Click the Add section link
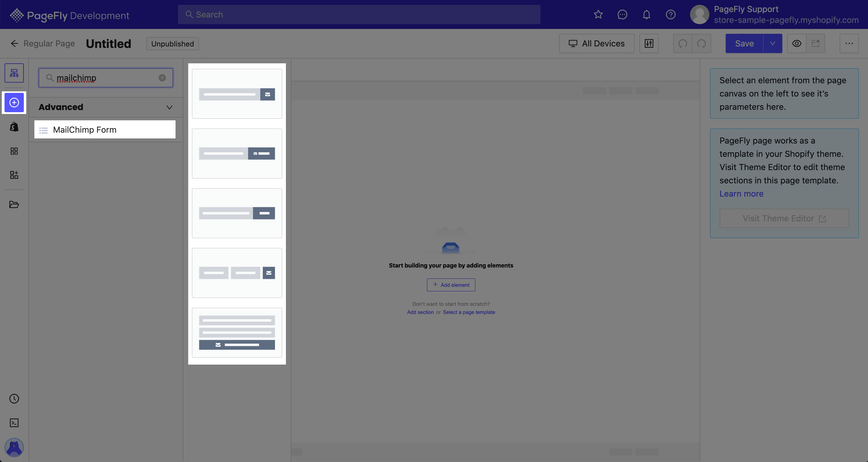 [420, 312]
